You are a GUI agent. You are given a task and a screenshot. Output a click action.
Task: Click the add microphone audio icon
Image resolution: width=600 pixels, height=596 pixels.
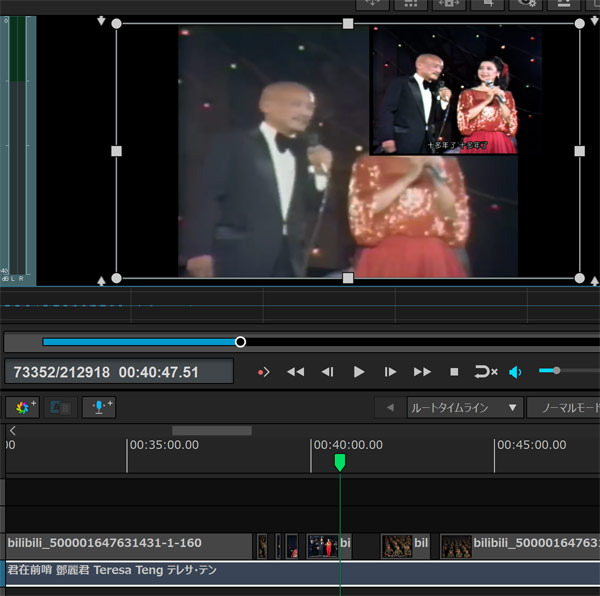100,407
